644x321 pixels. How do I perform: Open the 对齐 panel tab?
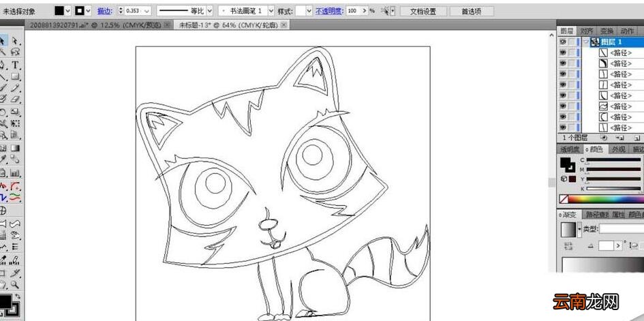click(587, 31)
